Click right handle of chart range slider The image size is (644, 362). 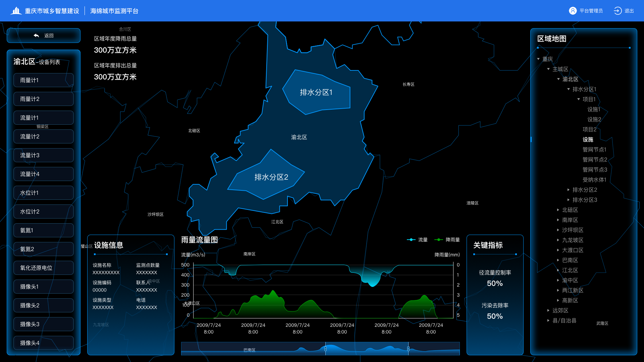click(x=408, y=349)
